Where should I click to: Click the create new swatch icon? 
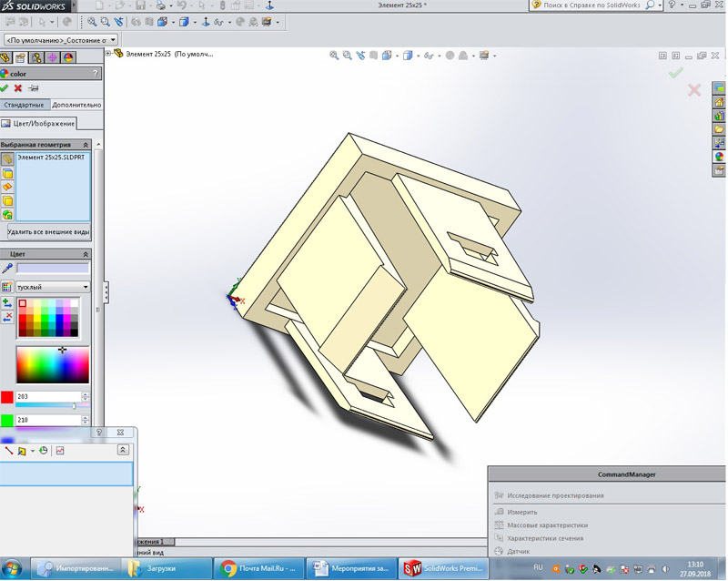pyautogui.click(x=7, y=287)
